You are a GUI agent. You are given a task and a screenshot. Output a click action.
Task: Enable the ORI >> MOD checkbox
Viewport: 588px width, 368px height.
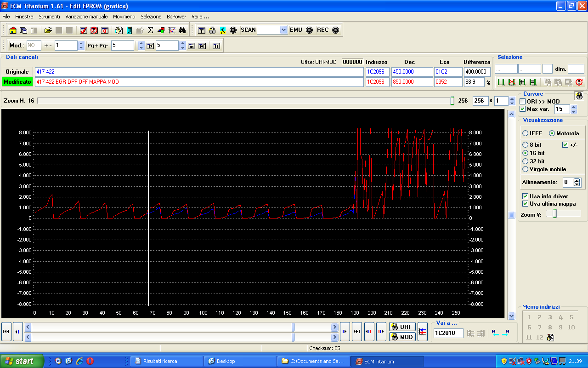pos(523,101)
